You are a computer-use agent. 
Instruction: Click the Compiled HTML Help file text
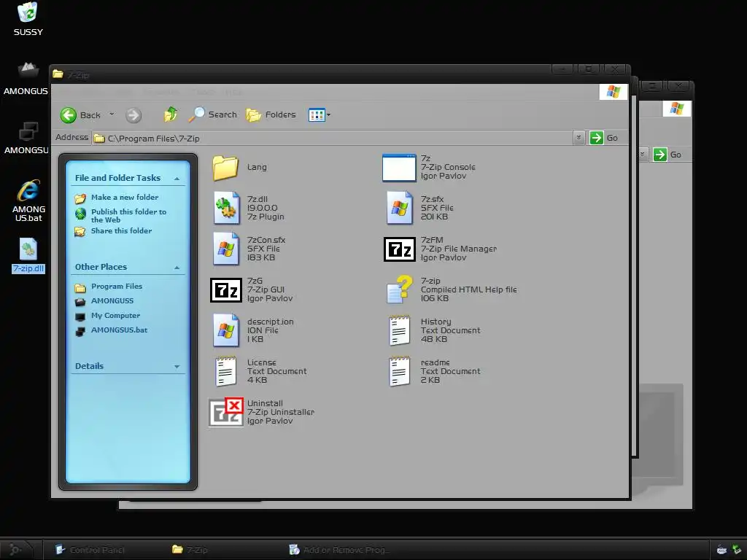click(469, 289)
